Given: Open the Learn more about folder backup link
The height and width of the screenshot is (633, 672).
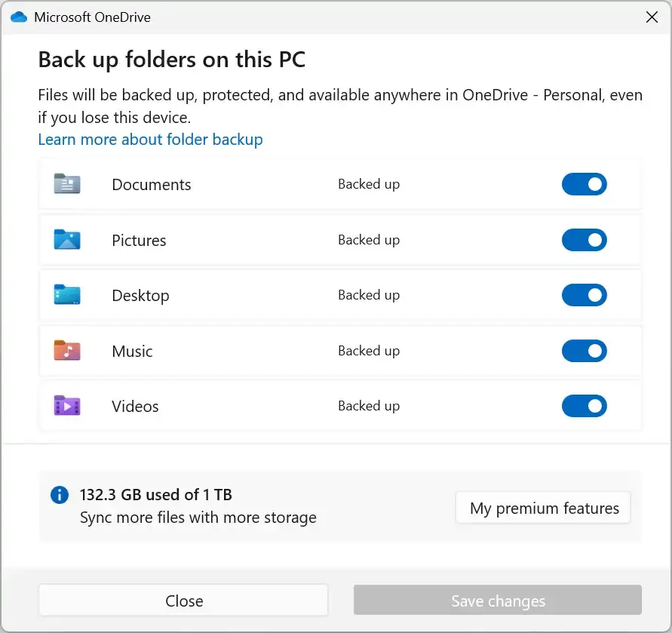Looking at the screenshot, I should point(150,140).
